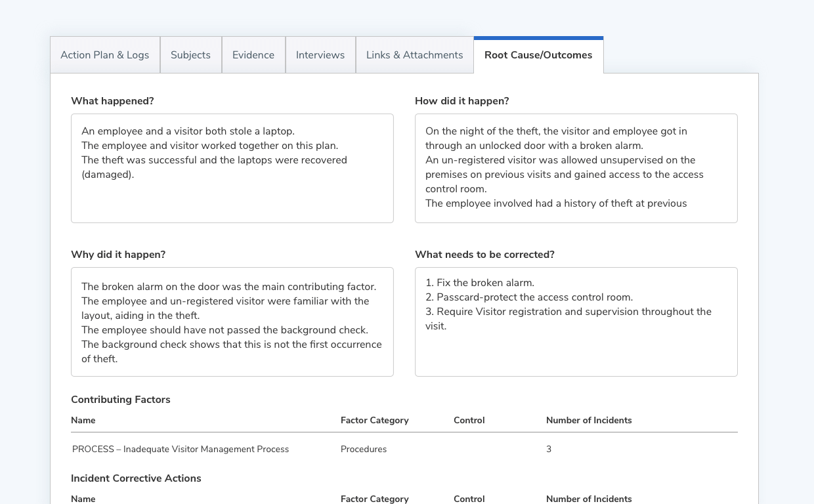Sort by the Name column header

point(83,420)
